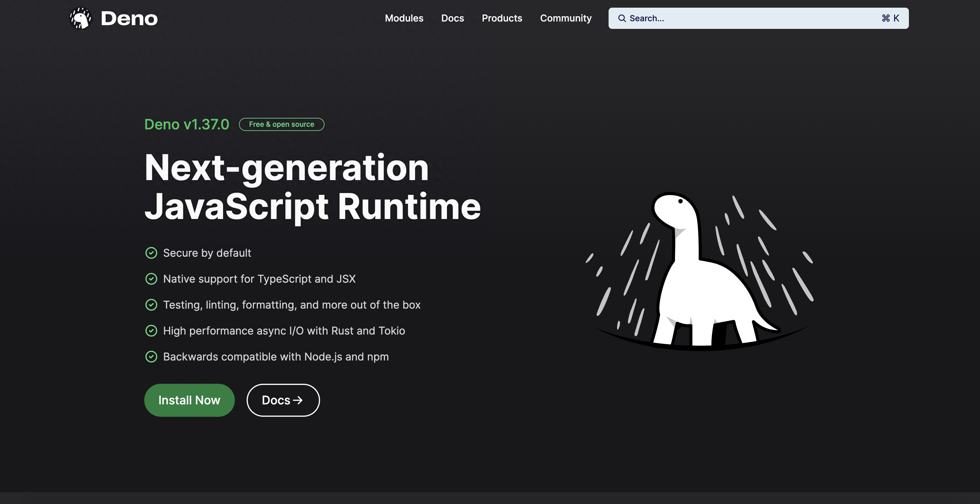Focus the Search input field
Viewport: 980px width, 504px height.
click(x=758, y=18)
